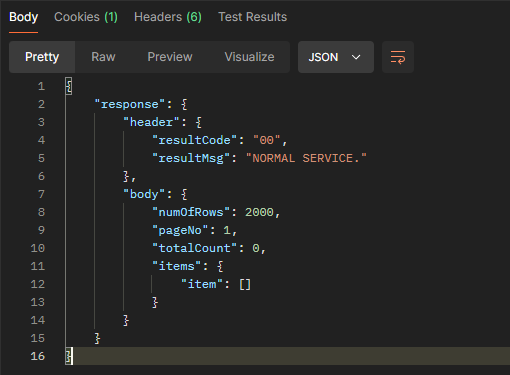The width and height of the screenshot is (510, 375).
Task: Click the "NORMAL SERVICE." string value
Action: tap(306, 158)
